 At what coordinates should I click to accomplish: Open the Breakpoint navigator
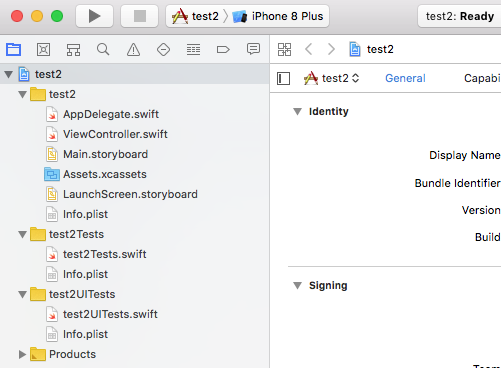click(223, 50)
